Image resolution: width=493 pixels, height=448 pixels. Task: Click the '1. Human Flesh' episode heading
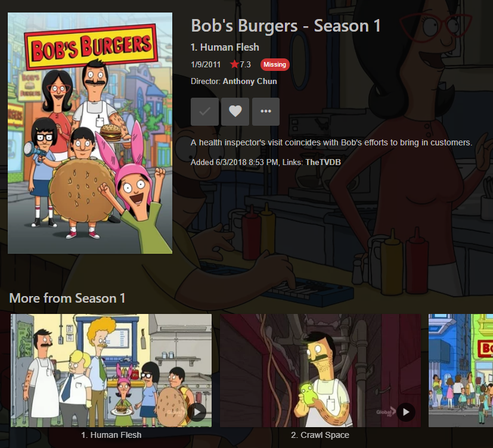(225, 47)
